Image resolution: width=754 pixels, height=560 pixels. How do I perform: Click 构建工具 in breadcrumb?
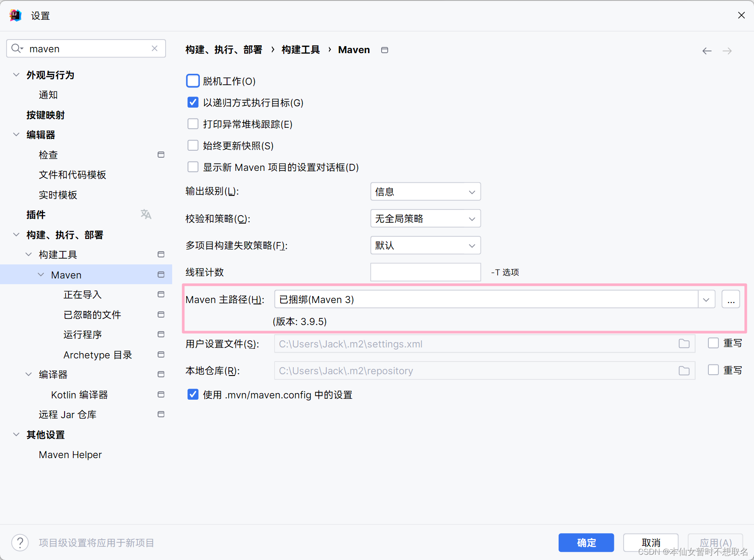click(301, 50)
